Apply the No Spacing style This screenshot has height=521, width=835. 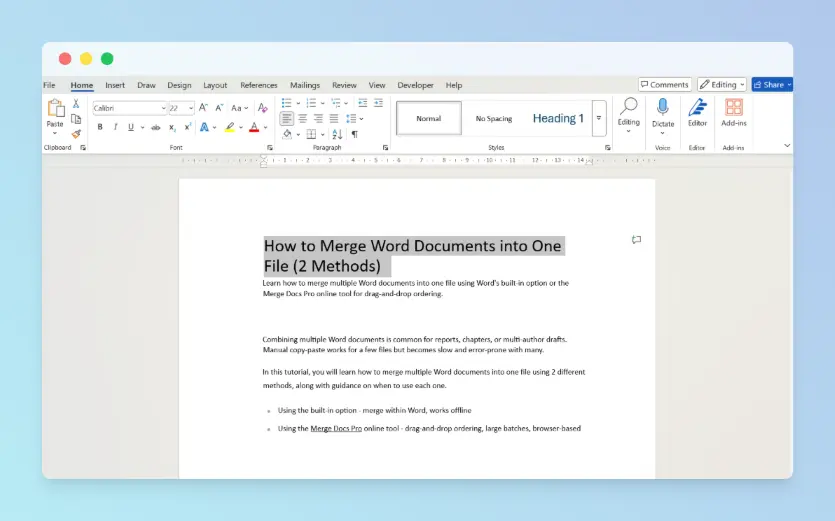pos(494,118)
